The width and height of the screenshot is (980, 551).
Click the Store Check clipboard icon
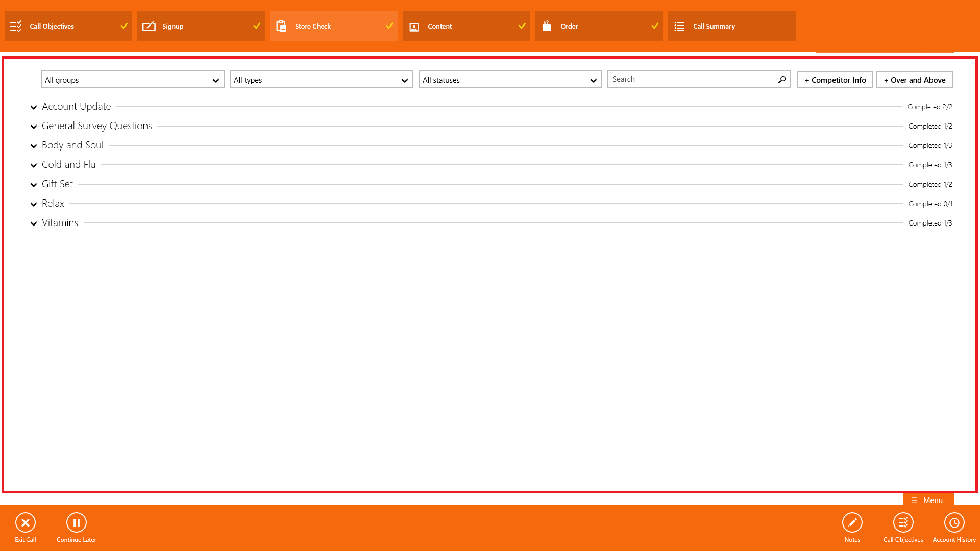(x=281, y=26)
